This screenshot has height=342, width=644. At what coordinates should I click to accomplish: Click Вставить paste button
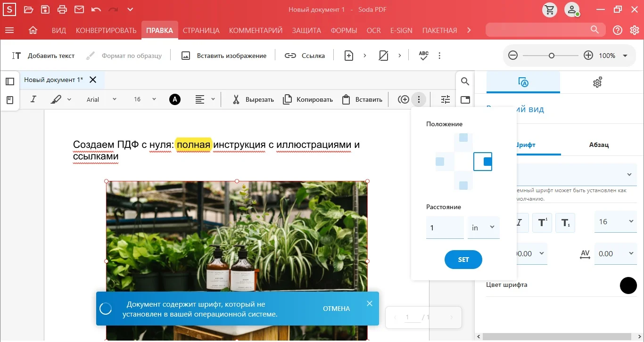pos(362,99)
